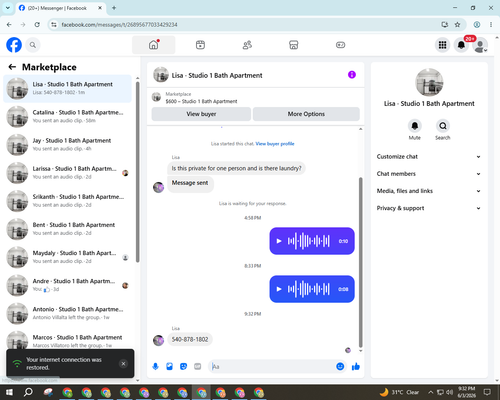
Task: Open the Jay - Studio 1 Bath Apartment chat
Action: point(67,144)
